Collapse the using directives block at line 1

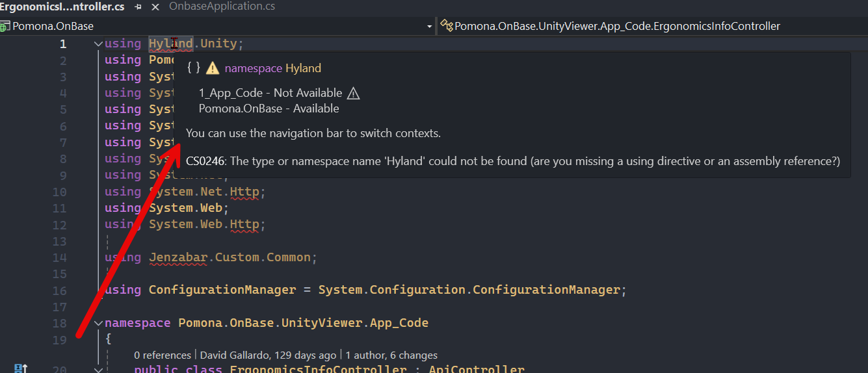pos(98,44)
